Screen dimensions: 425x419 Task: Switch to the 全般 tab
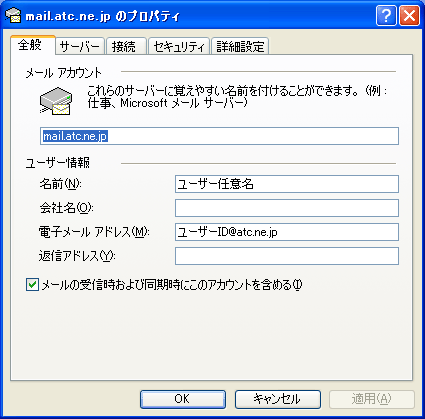tap(33, 45)
